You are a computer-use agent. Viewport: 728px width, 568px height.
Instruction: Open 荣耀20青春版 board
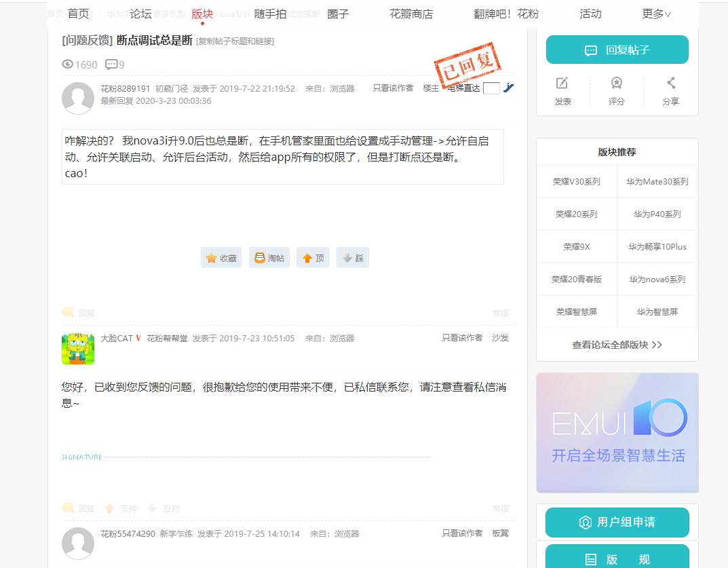pyautogui.click(x=577, y=279)
